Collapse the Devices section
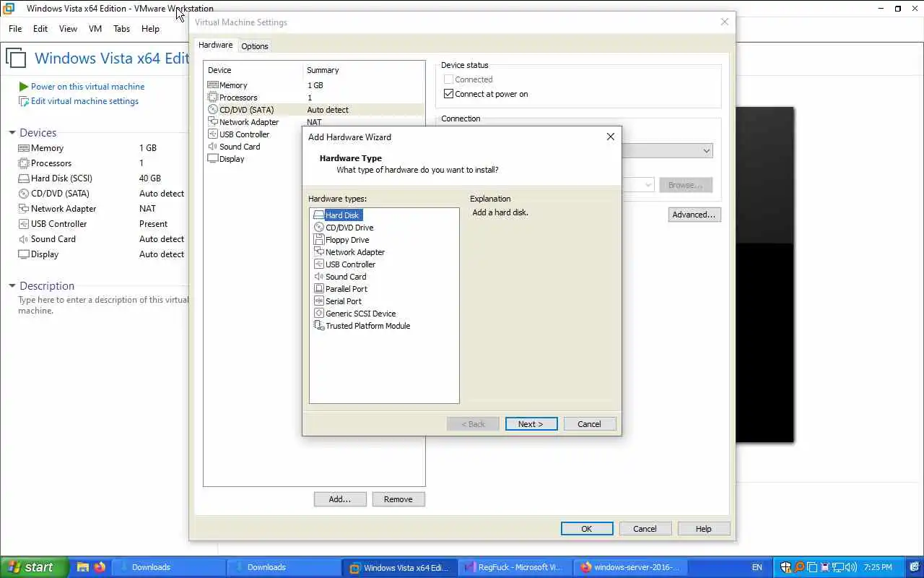This screenshot has width=924, height=578. tap(12, 133)
